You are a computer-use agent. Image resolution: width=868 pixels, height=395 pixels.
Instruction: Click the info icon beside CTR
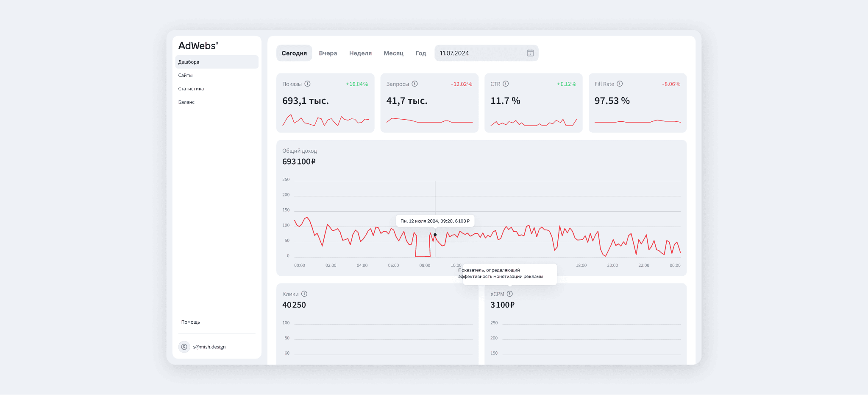pyautogui.click(x=506, y=84)
